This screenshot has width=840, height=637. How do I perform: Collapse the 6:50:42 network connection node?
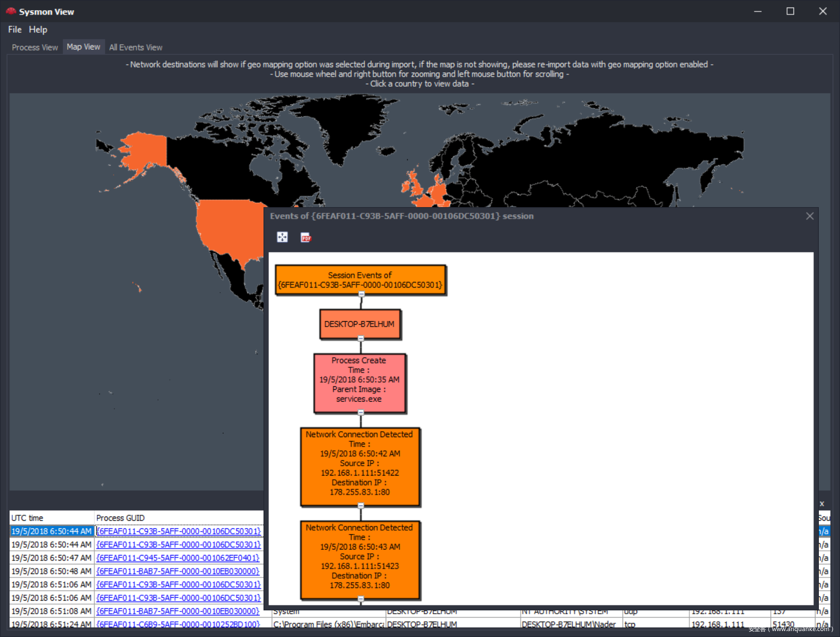361,506
